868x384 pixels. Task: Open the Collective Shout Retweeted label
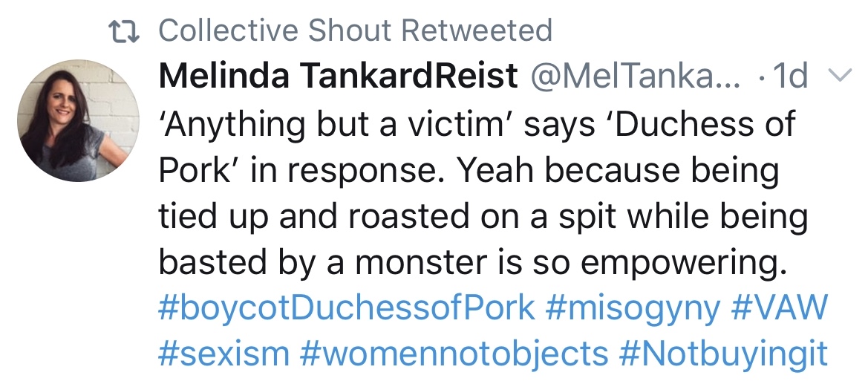click(355, 31)
